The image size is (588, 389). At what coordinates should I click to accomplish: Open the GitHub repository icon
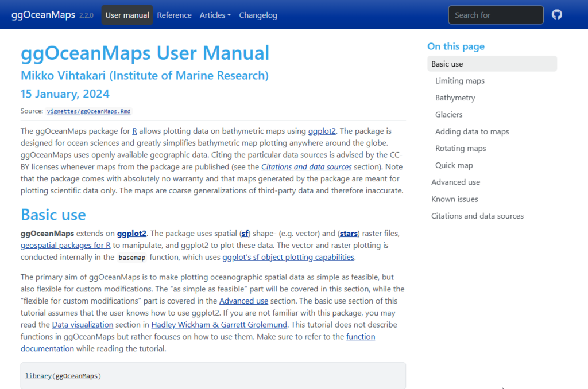click(556, 15)
